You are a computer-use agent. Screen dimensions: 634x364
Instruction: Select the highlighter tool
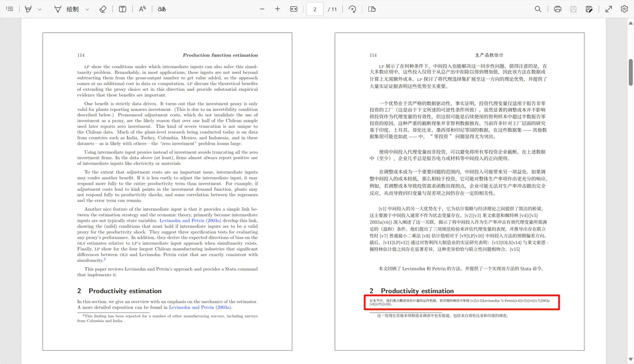(29, 9)
